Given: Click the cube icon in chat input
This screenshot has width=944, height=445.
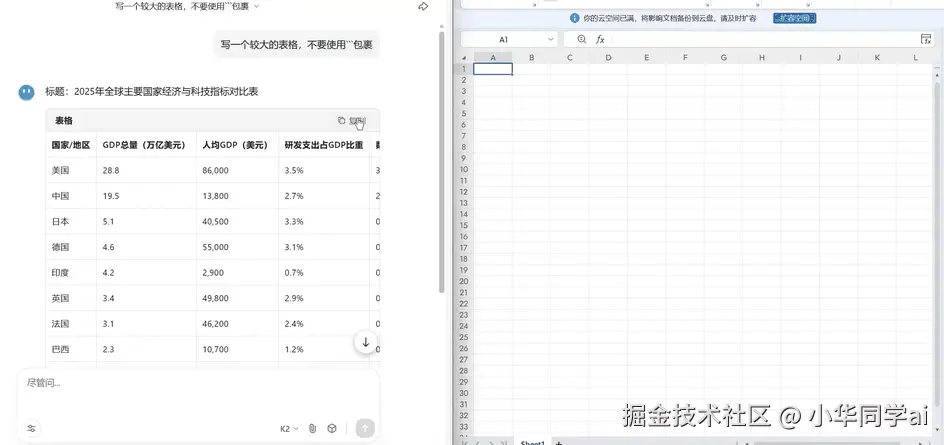Looking at the screenshot, I should [x=332, y=429].
